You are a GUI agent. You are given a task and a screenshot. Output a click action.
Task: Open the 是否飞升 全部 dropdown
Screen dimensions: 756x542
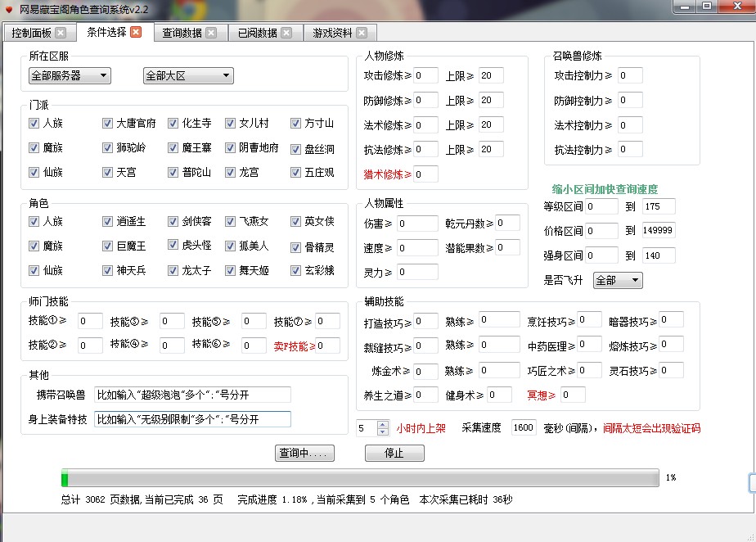click(x=618, y=280)
